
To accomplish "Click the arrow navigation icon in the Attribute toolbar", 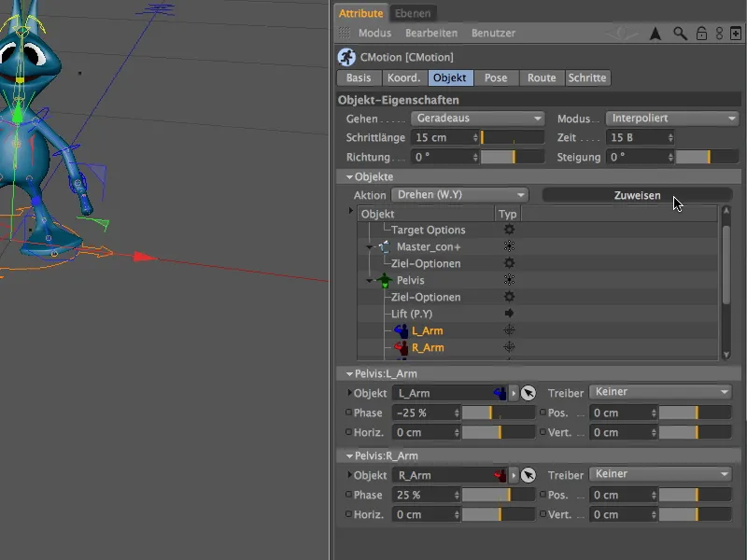I will (x=655, y=32).
